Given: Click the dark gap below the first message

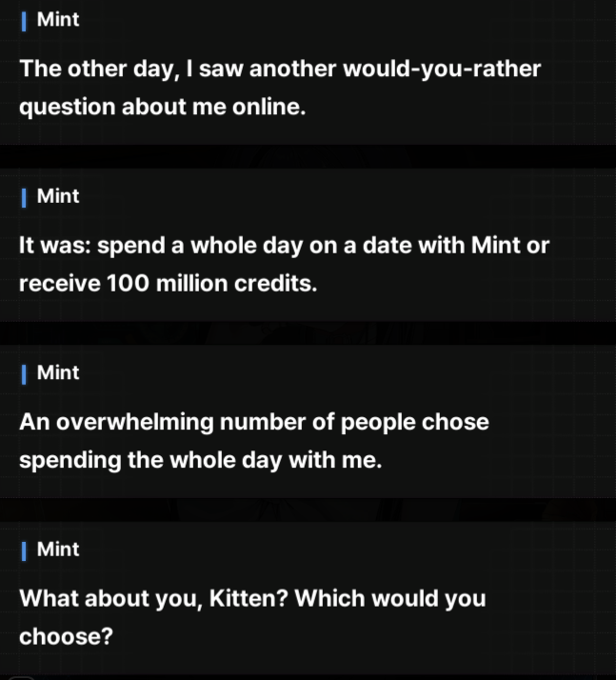Looking at the screenshot, I should click(x=308, y=156).
